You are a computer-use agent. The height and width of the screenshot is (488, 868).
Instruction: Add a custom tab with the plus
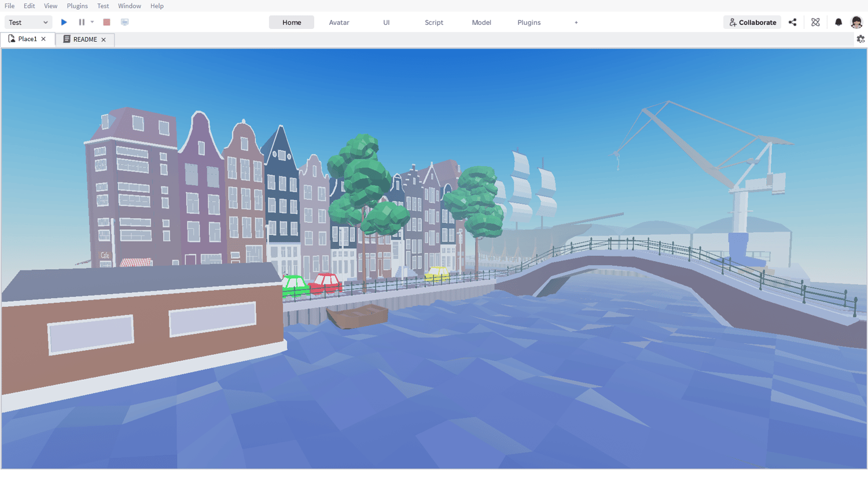(x=576, y=22)
